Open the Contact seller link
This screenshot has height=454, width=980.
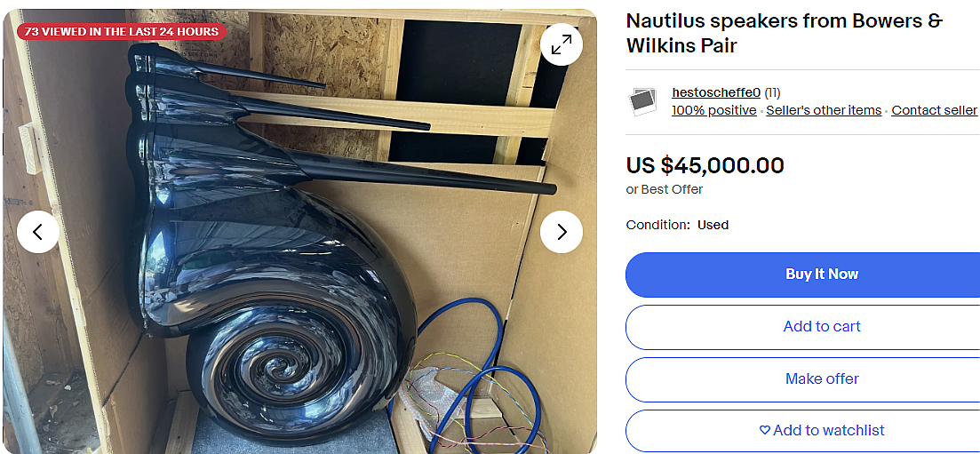[x=934, y=111]
